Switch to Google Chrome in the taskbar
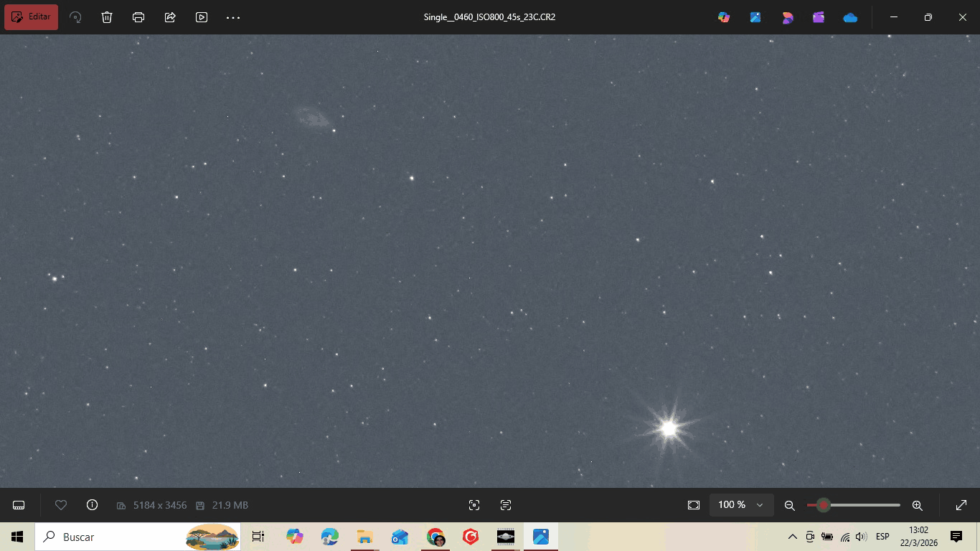Screen dimensions: 980x551 click(435, 537)
